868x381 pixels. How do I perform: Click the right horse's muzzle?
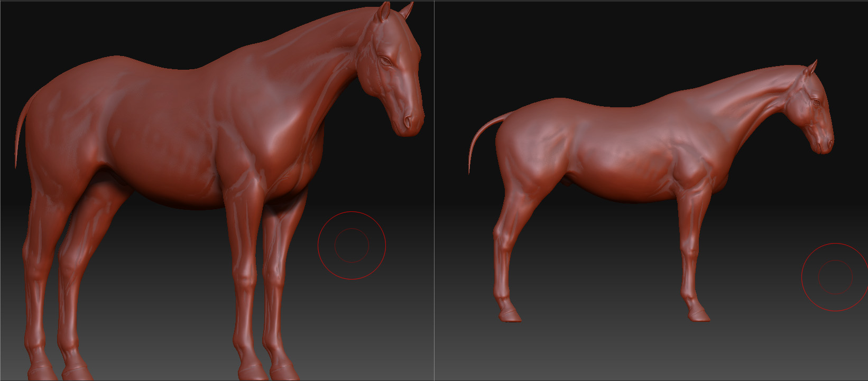click(x=825, y=144)
